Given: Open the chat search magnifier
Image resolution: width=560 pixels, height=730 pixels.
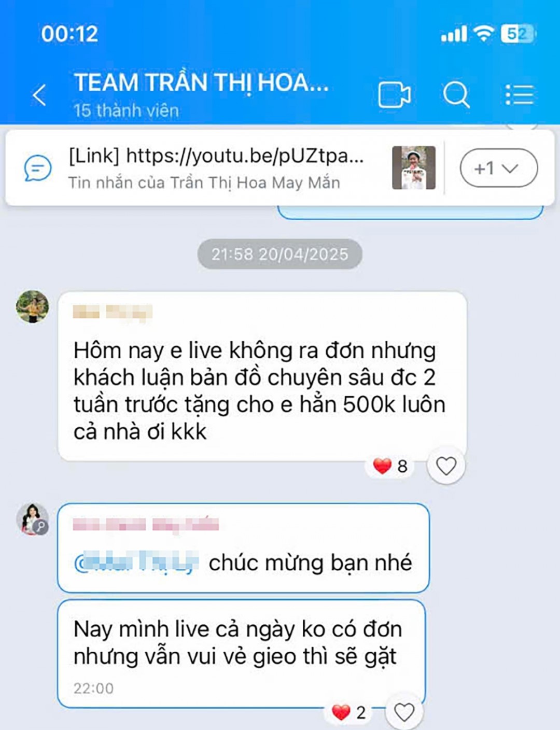Looking at the screenshot, I should (456, 95).
